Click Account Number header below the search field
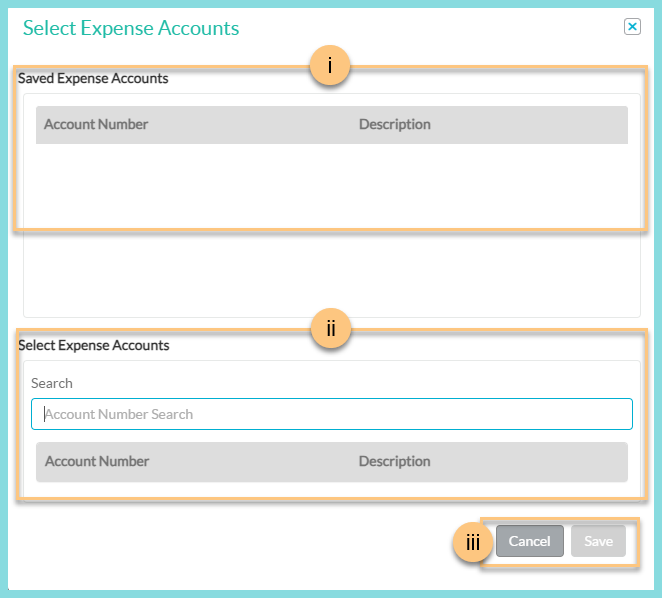 pyautogui.click(x=97, y=462)
